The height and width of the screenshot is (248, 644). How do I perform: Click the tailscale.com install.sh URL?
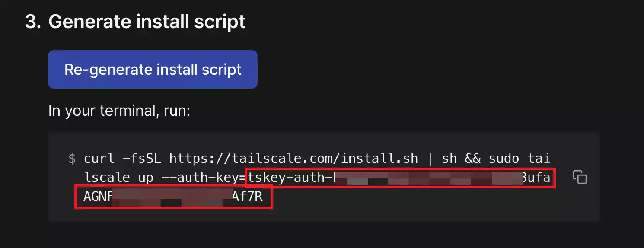pos(255,158)
